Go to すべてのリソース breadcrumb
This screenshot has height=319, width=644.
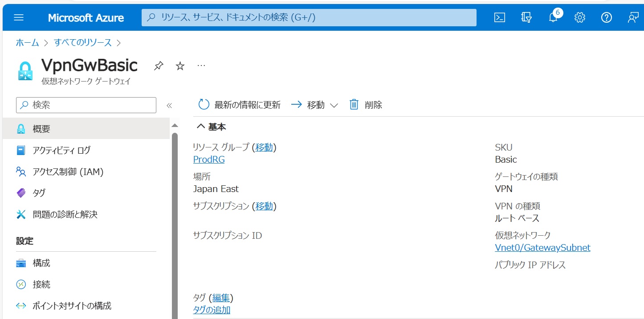pos(83,43)
